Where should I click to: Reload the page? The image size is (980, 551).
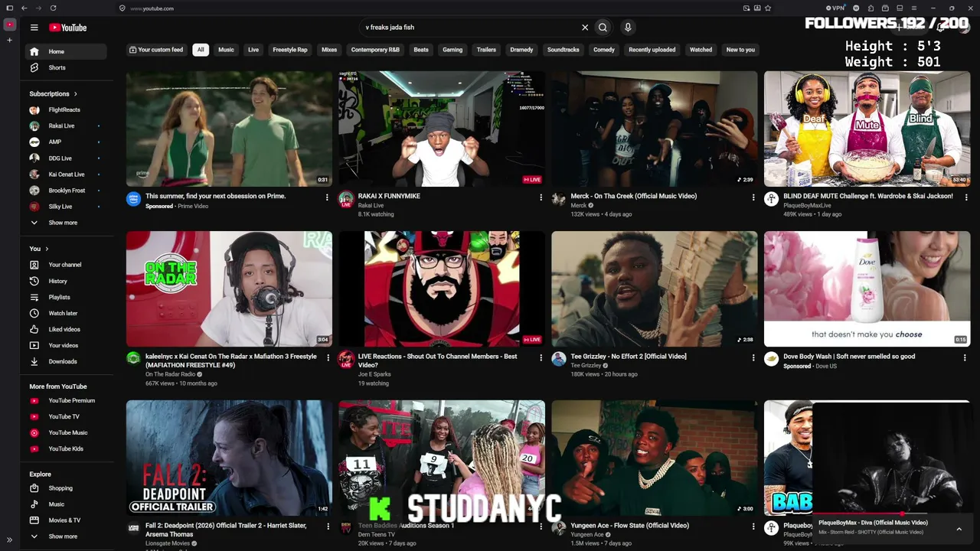point(53,8)
